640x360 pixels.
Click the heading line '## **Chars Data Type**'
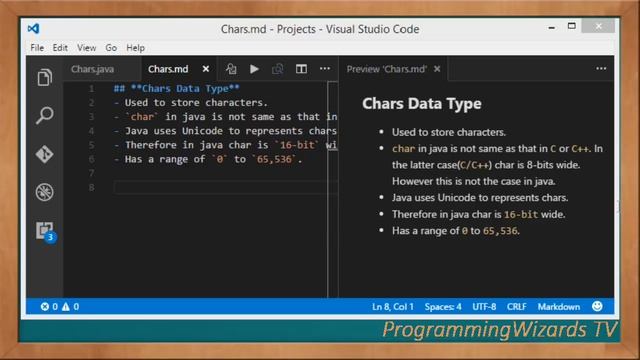point(177,89)
